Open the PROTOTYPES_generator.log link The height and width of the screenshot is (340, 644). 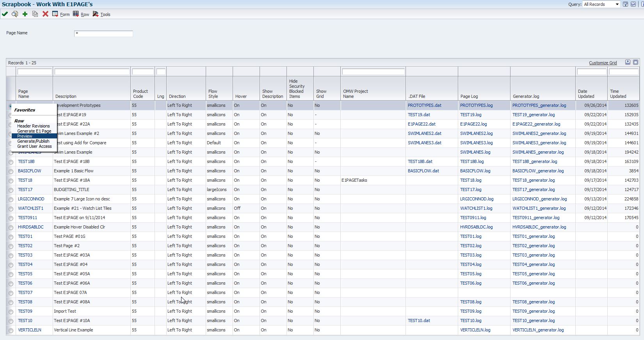point(539,105)
